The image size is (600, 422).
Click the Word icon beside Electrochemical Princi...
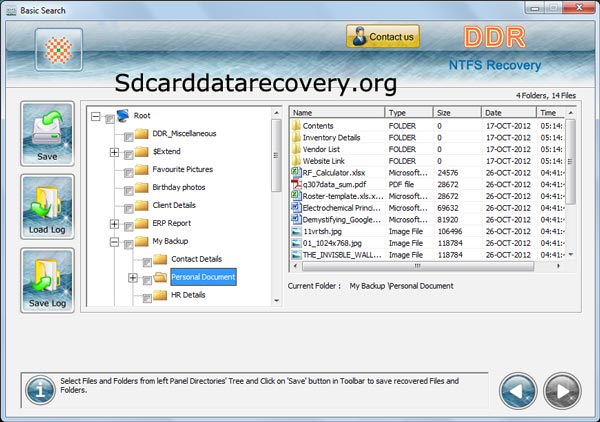coord(296,207)
